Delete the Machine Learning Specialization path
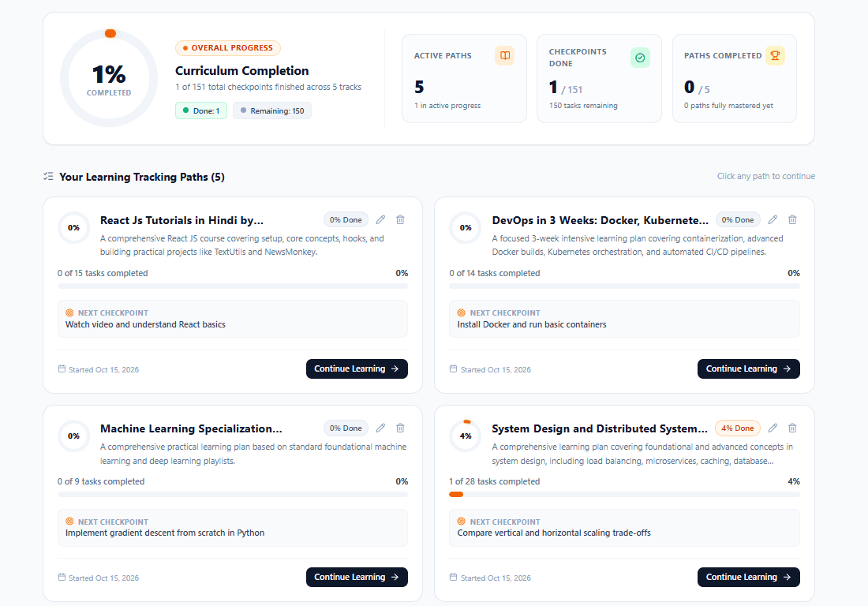 400,428
